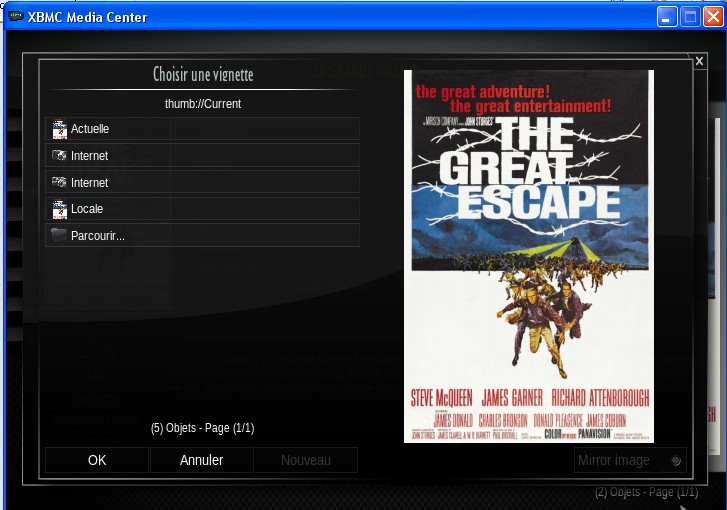Viewport: 727px width, 510px height.
Task: Click the first Internet entry's icon
Action: click(59, 156)
